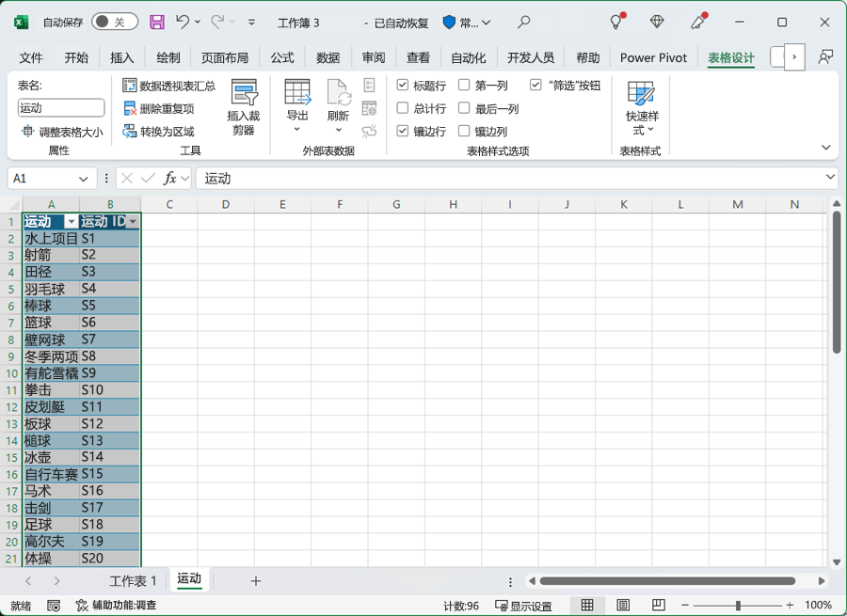Summarize with PivotTable (数据透视表汇总)
The height and width of the screenshot is (616, 847).
click(x=168, y=86)
